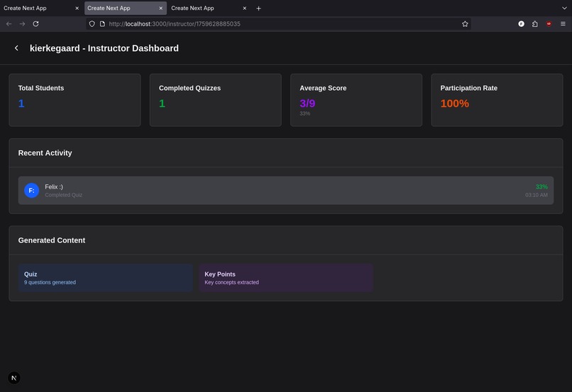
Task: Click the 'Completed Quiz' label under Felix
Action: click(63, 195)
